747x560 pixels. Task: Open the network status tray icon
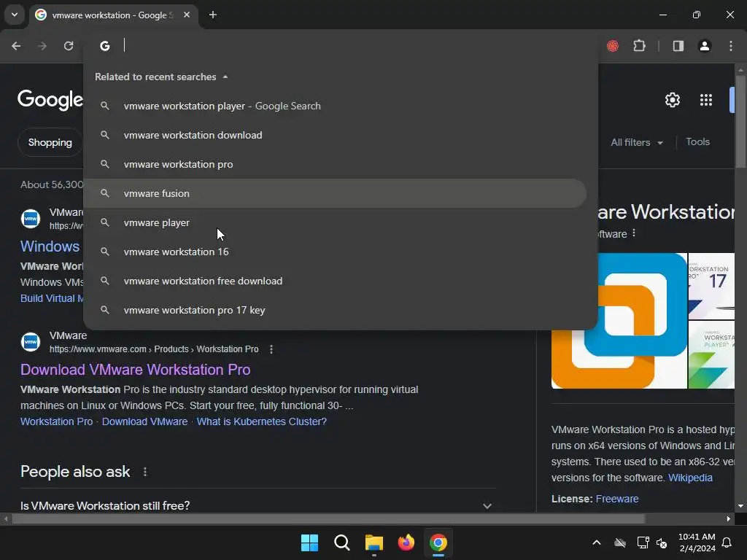coord(643,542)
